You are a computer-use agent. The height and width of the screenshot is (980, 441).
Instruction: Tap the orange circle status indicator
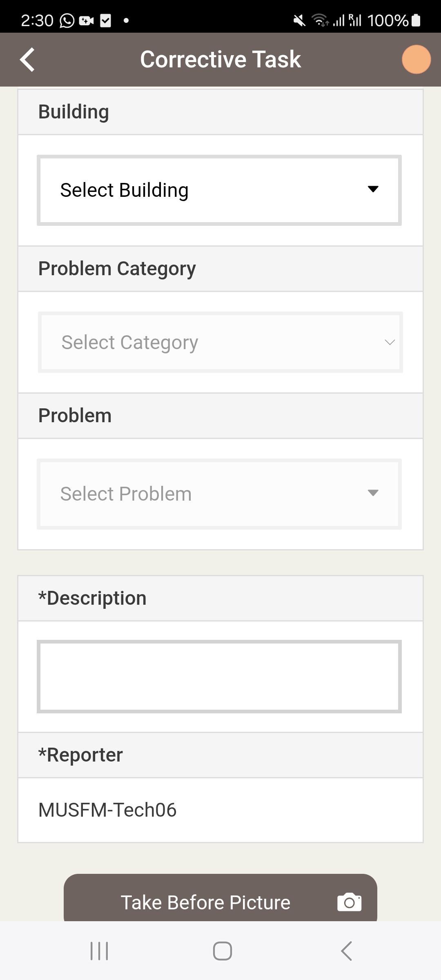pyautogui.click(x=416, y=60)
